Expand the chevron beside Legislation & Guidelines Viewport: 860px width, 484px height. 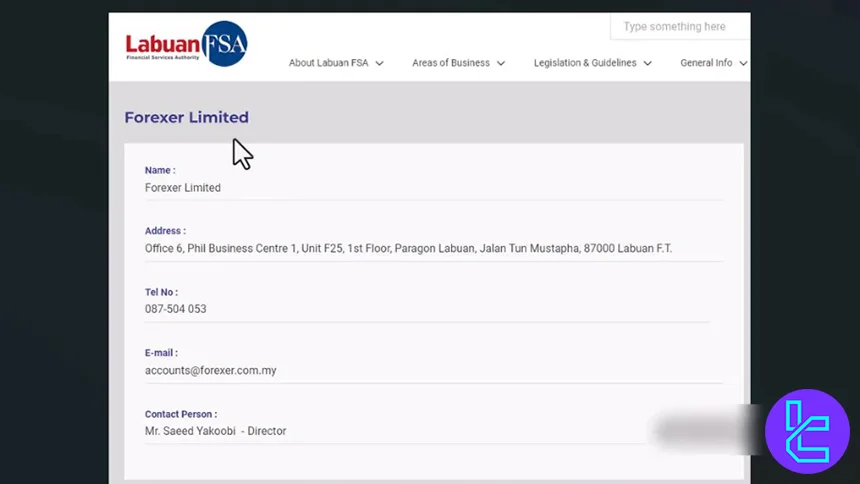[x=648, y=63]
